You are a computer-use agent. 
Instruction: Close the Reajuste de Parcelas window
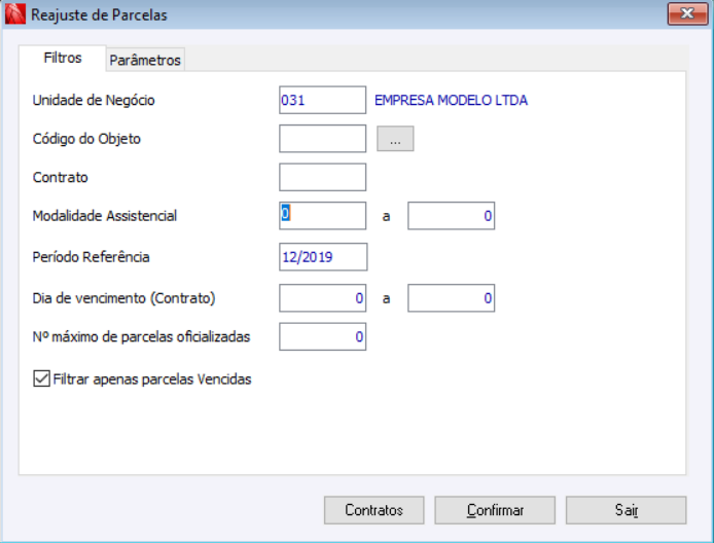click(687, 15)
